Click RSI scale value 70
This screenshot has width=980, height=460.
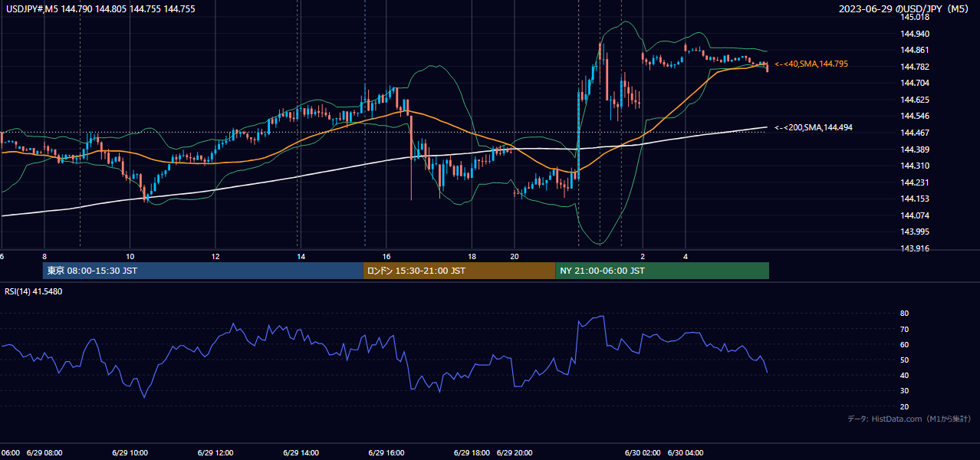click(x=905, y=329)
